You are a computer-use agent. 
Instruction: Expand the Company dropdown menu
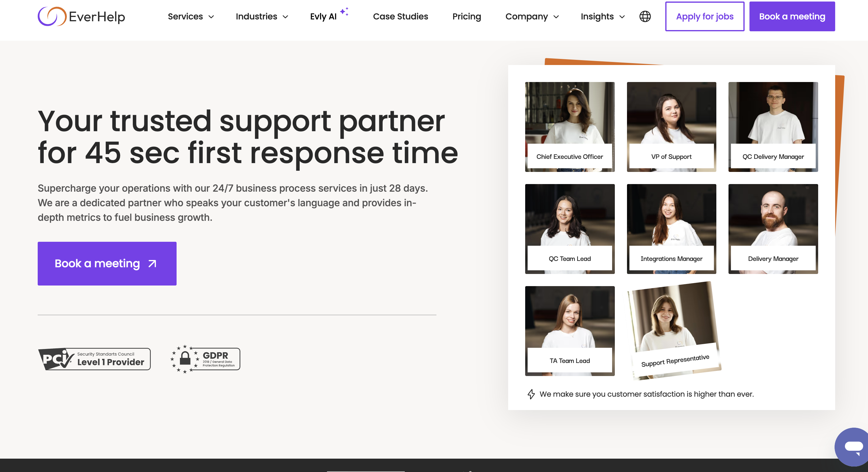point(532,16)
